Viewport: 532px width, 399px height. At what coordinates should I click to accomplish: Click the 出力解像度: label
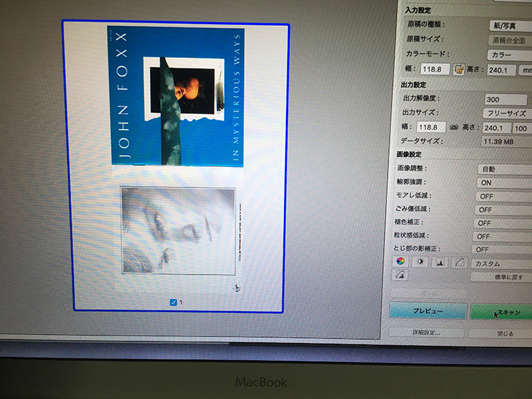coord(422,98)
